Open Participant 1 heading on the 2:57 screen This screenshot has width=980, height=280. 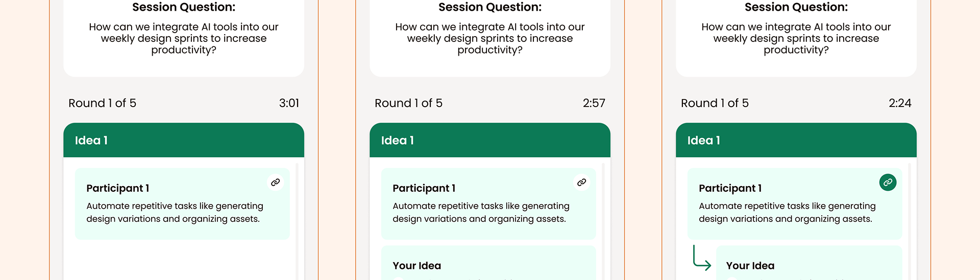tap(424, 188)
